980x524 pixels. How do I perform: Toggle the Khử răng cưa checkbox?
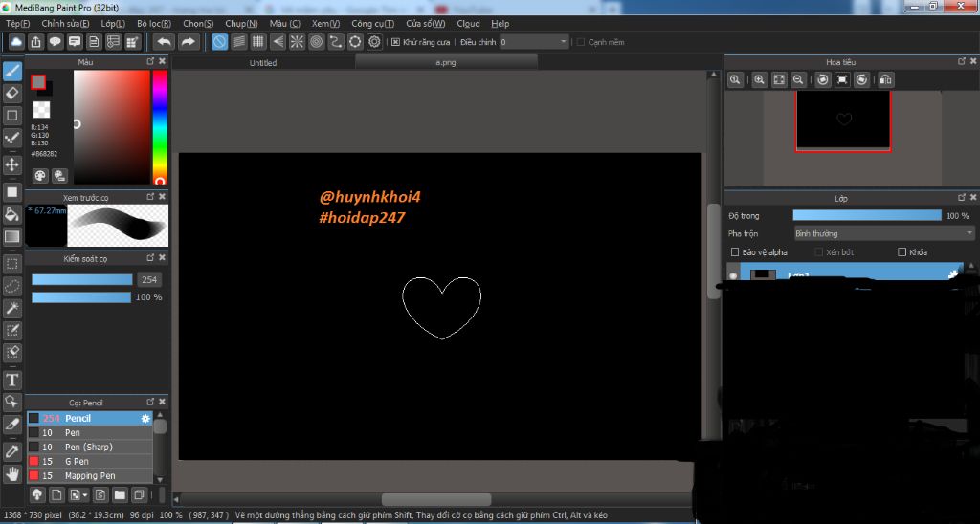point(395,42)
